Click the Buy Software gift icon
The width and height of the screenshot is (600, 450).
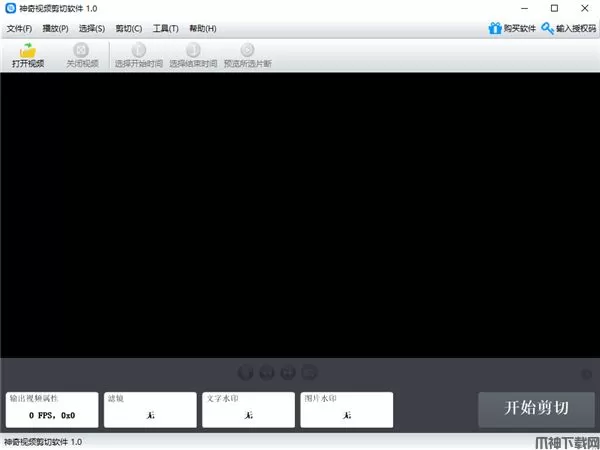click(495, 28)
